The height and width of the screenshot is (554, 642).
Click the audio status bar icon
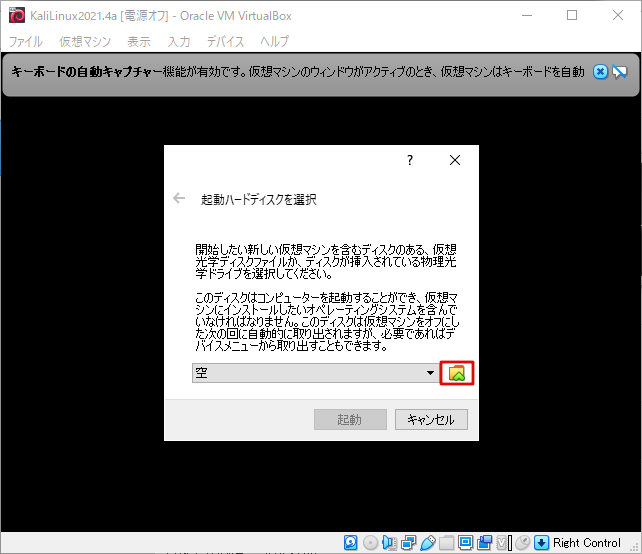(389, 543)
